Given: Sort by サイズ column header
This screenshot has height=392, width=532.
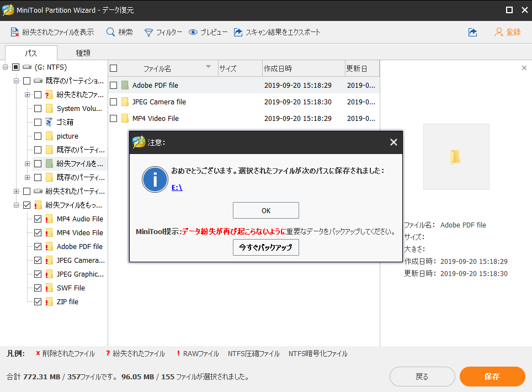Looking at the screenshot, I should 240,68.
